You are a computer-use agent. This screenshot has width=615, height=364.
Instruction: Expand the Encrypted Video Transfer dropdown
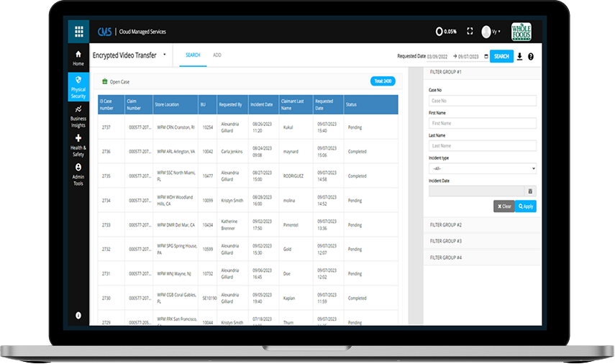click(164, 55)
